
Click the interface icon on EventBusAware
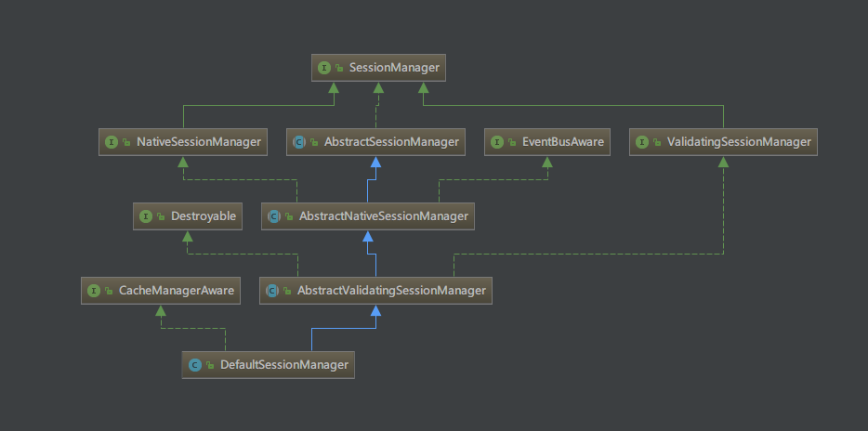click(497, 142)
